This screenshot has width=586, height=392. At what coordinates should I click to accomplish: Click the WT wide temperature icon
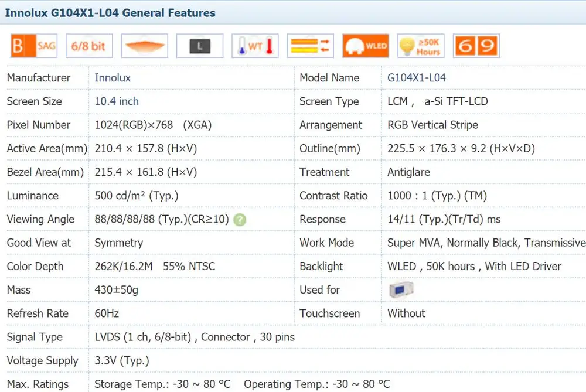(255, 46)
